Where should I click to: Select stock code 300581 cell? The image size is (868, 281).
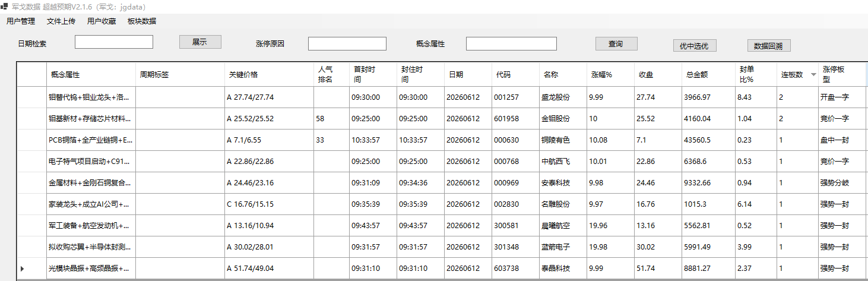pyautogui.click(x=515, y=225)
